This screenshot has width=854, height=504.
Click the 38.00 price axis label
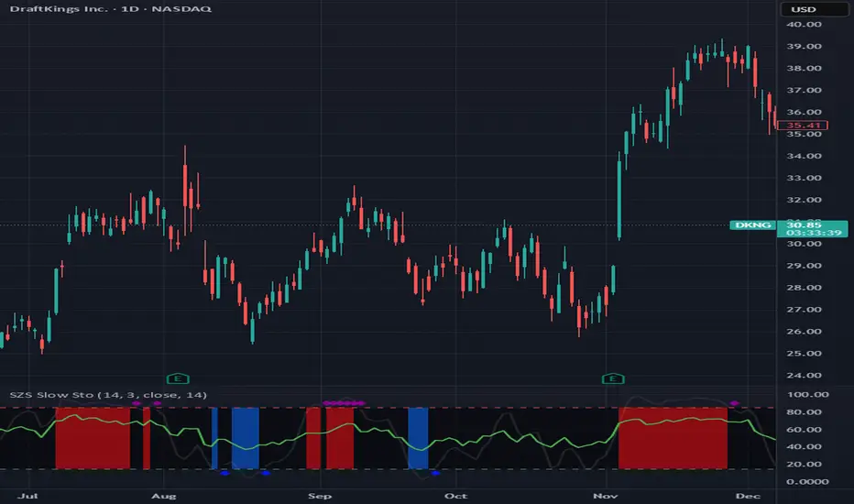(x=804, y=68)
